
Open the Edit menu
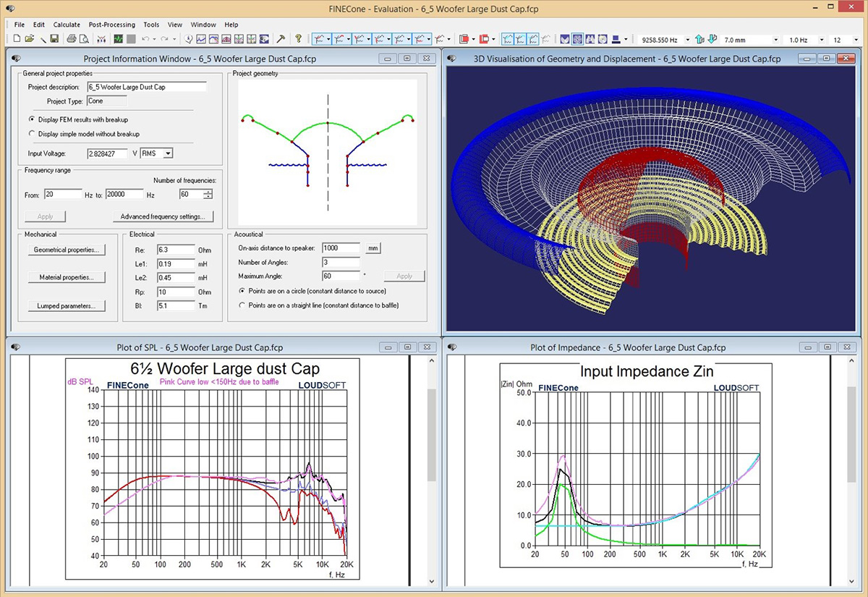pyautogui.click(x=39, y=25)
